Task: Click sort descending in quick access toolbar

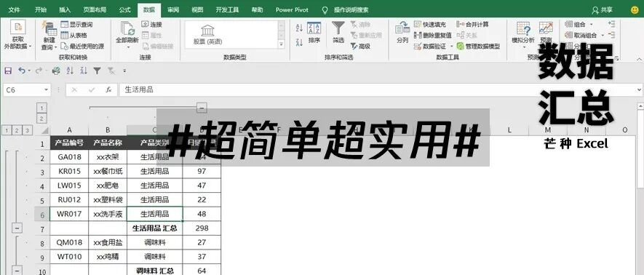Action: pos(84,71)
